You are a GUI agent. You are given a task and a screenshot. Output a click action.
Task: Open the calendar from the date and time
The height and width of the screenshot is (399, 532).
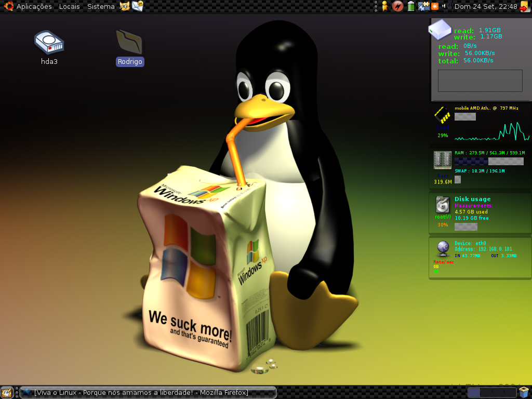click(x=486, y=6)
